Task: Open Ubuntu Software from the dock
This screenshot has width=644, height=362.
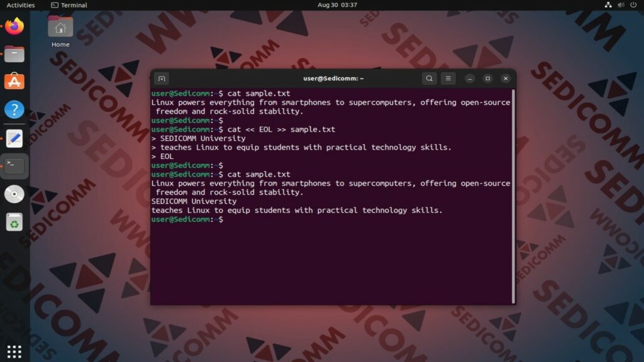Action: 14,81
